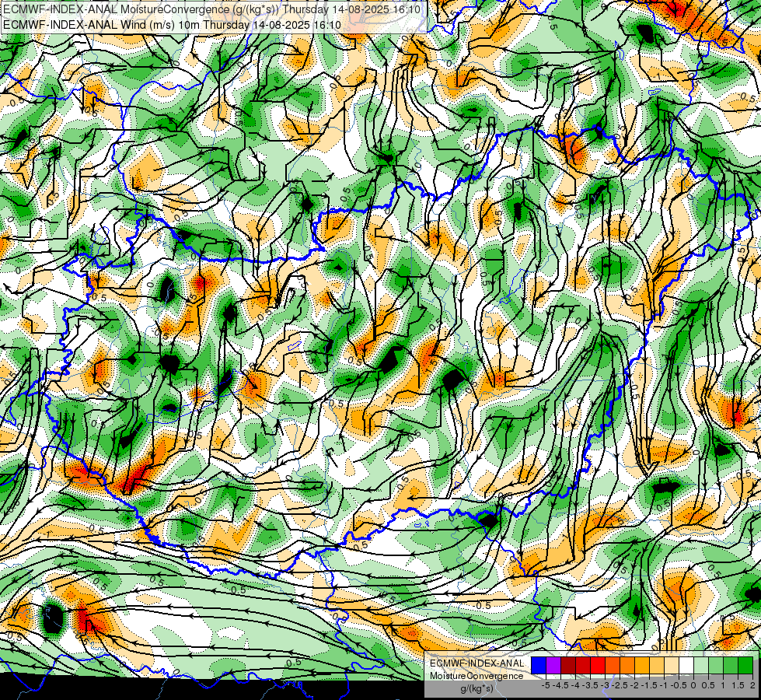Click the -2.5 tick label in legend
This screenshot has height=700, width=761.
pyautogui.click(x=620, y=685)
